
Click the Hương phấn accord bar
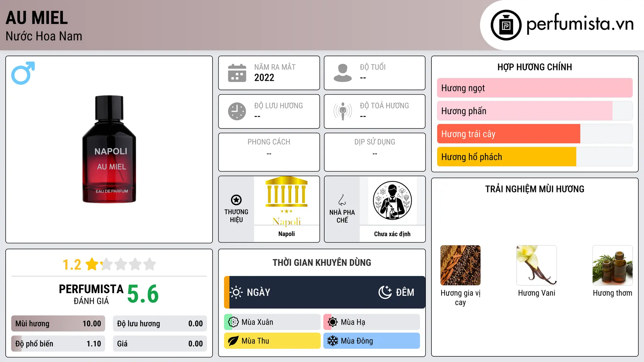[535, 111]
